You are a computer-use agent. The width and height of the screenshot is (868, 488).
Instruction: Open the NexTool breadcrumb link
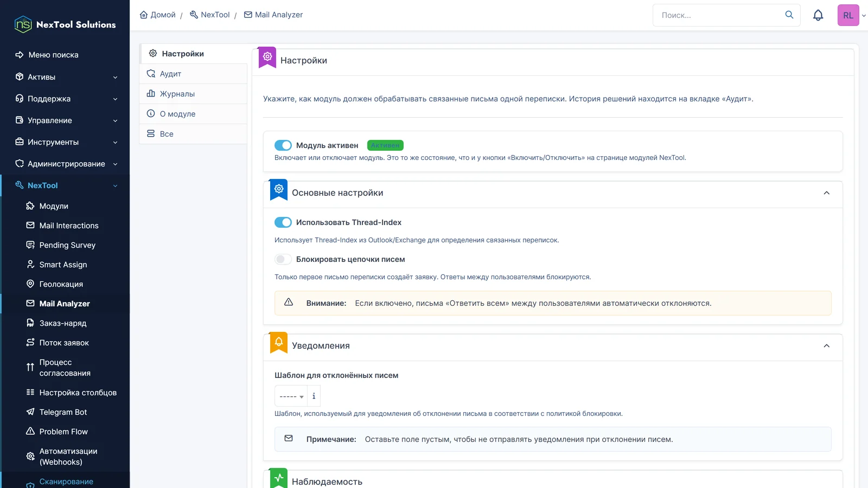tap(209, 15)
